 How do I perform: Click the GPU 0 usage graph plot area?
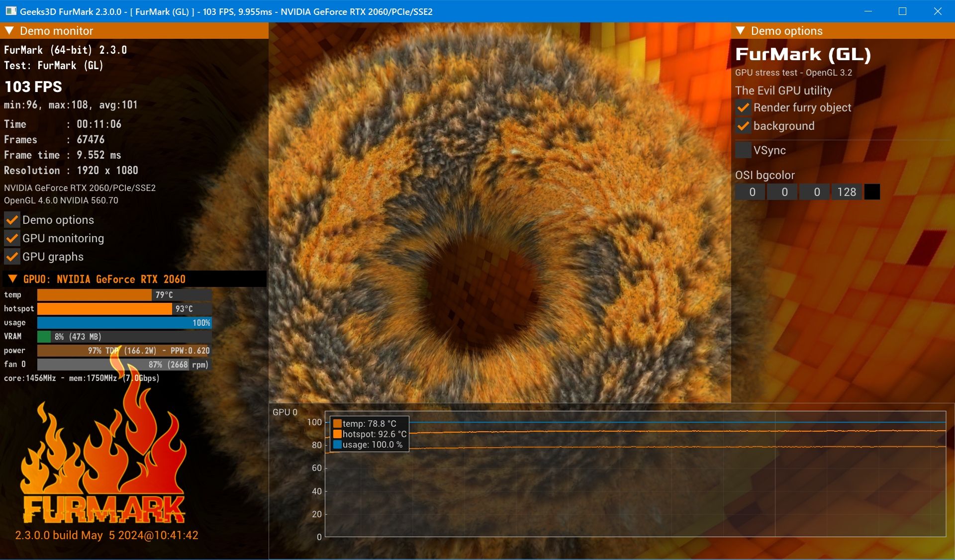click(x=635, y=474)
